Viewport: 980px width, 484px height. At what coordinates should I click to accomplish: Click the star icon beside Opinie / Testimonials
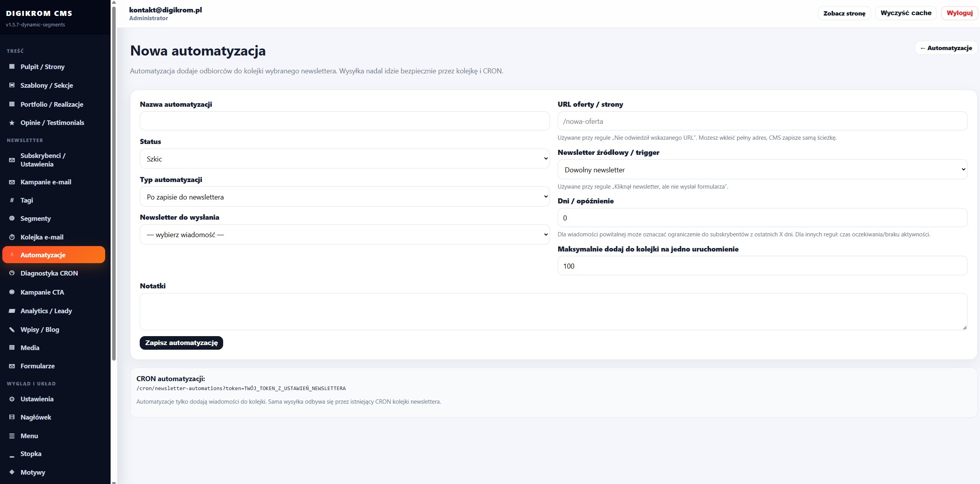click(x=12, y=123)
